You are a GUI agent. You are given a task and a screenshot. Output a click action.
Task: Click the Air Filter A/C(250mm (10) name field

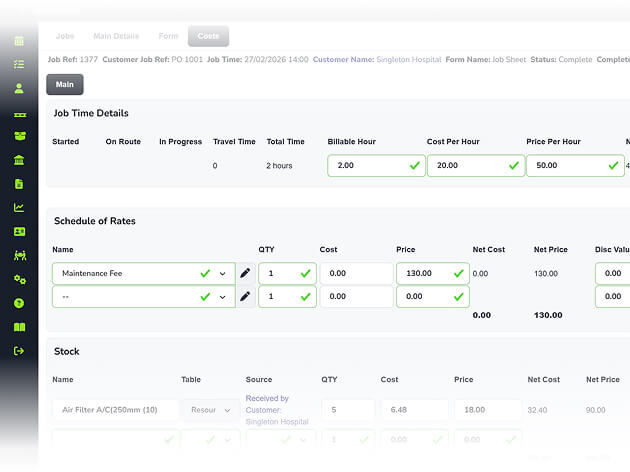(x=115, y=410)
